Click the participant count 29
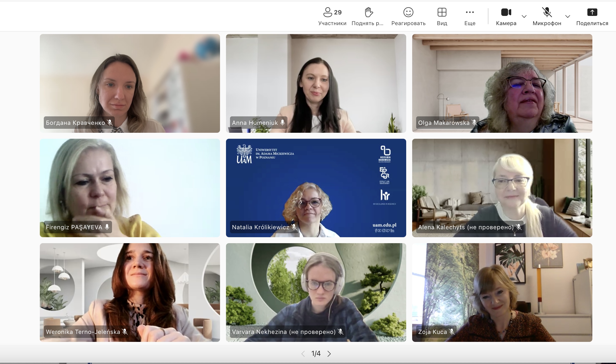The width and height of the screenshot is (616, 364). pos(338,12)
